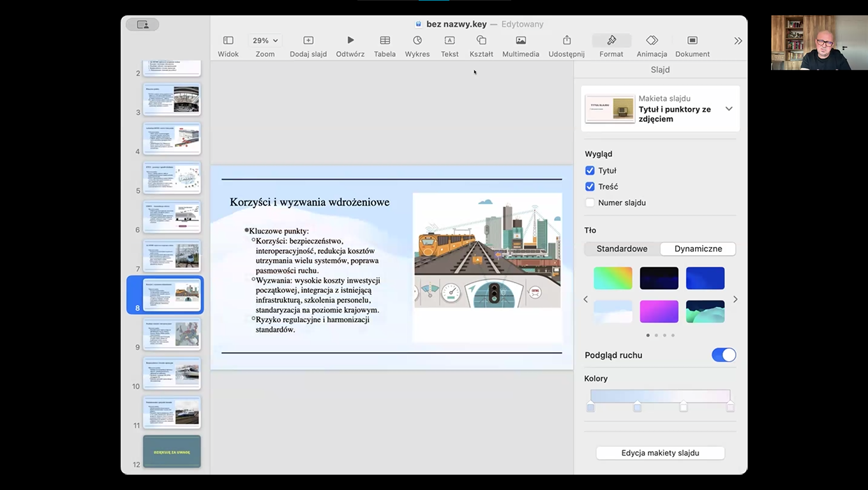Screen dimensions: 868x490
Task: Switch background to Standardowe tab
Action: [x=622, y=249]
